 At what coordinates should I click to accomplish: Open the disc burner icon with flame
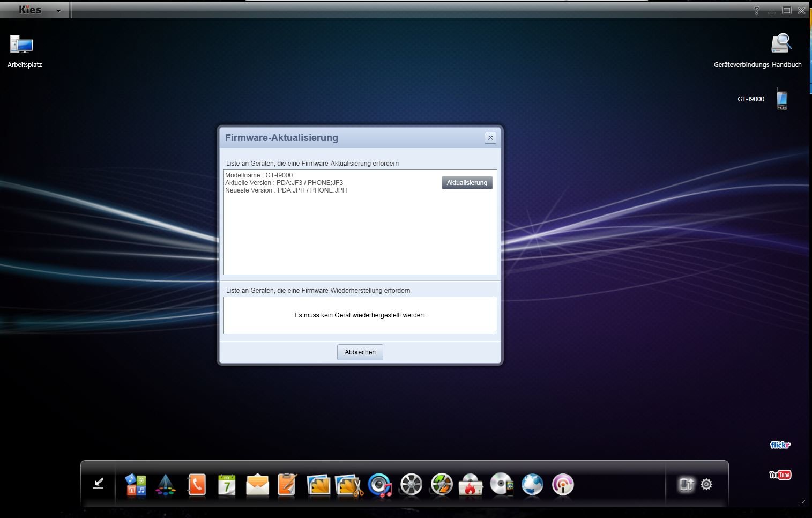(471, 485)
